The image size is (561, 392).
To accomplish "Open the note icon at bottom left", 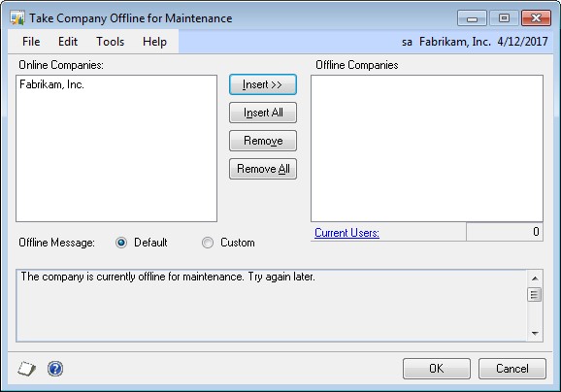I will click(x=27, y=369).
